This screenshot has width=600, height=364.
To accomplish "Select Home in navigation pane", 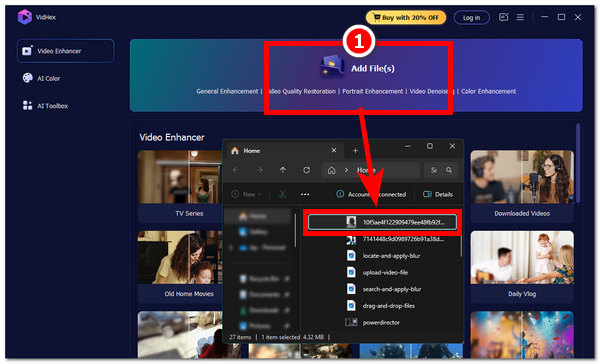I will pos(258,216).
